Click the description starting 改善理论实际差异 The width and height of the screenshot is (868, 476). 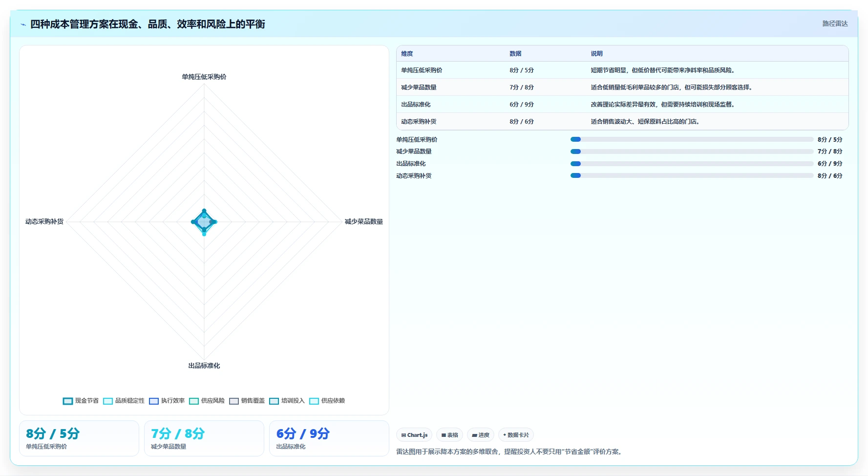664,105
